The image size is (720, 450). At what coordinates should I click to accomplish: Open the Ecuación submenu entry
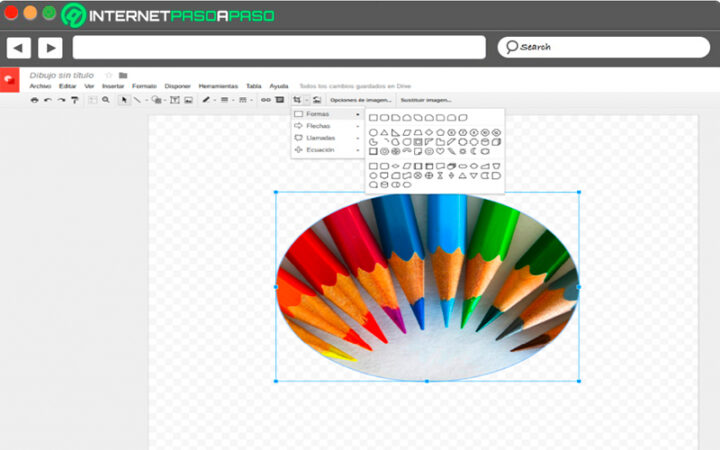(x=327, y=150)
